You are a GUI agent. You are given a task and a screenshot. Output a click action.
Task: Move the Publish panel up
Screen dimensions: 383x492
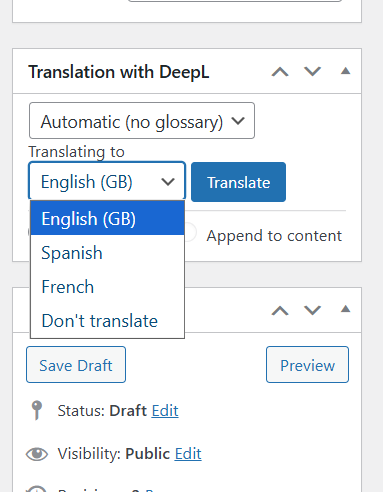pos(280,310)
